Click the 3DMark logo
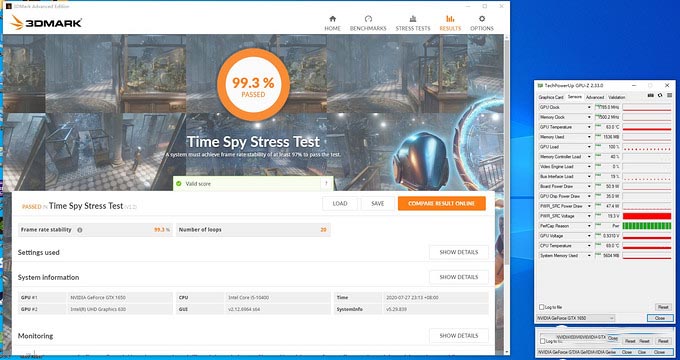The image size is (680, 360). [x=46, y=23]
